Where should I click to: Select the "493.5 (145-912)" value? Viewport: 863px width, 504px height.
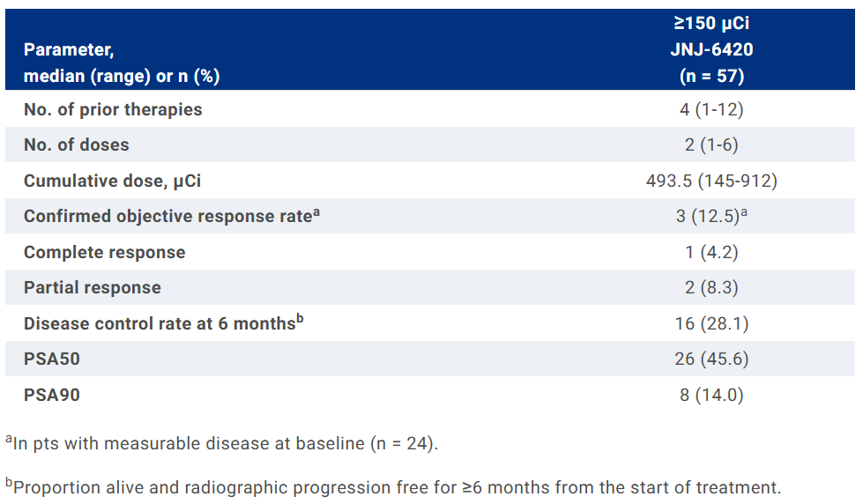tap(711, 182)
